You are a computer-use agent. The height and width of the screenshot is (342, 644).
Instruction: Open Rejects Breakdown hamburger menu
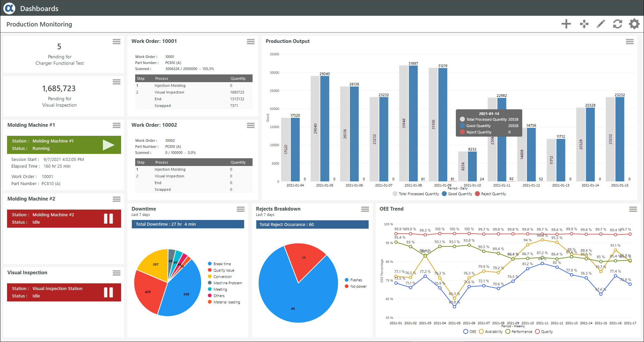365,209
